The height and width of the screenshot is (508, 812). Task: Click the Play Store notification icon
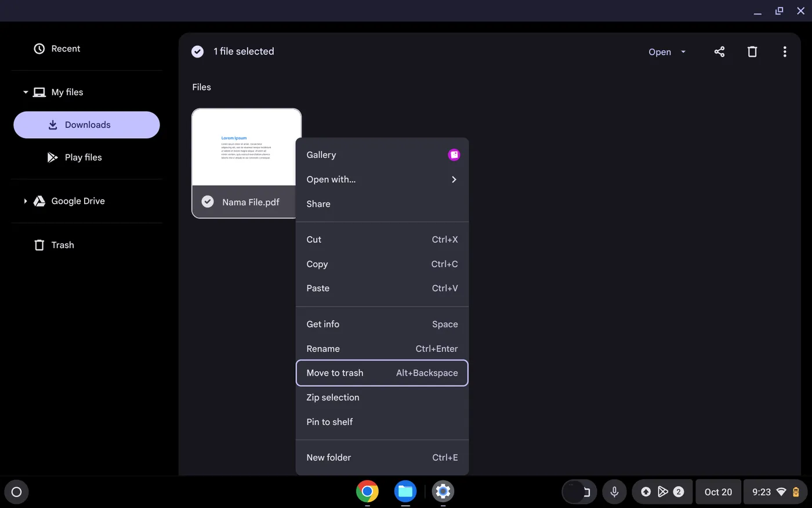pyautogui.click(x=662, y=492)
